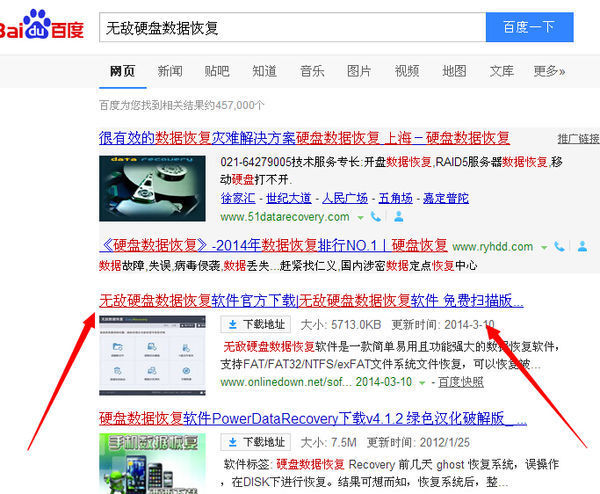Focus the search box containing 无敌硬盘数据恢复
This screenshot has height=494, width=600.
click(x=293, y=27)
